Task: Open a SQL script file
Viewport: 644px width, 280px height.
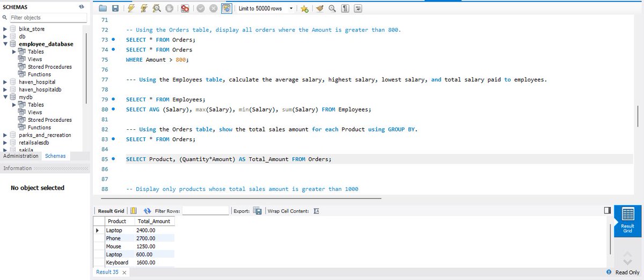Action: 104,9
